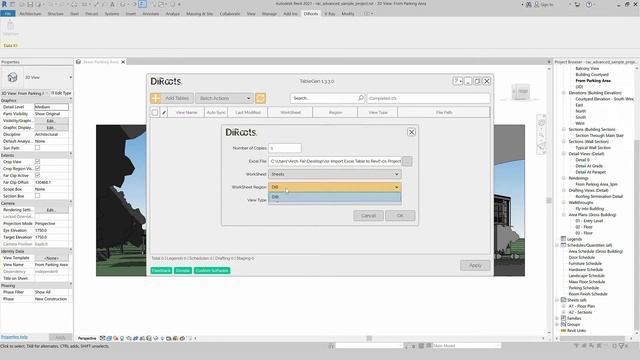Click the ViewCube in the 3D view
Image resolution: width=640 pixels, height=360 pixels.
521,92
